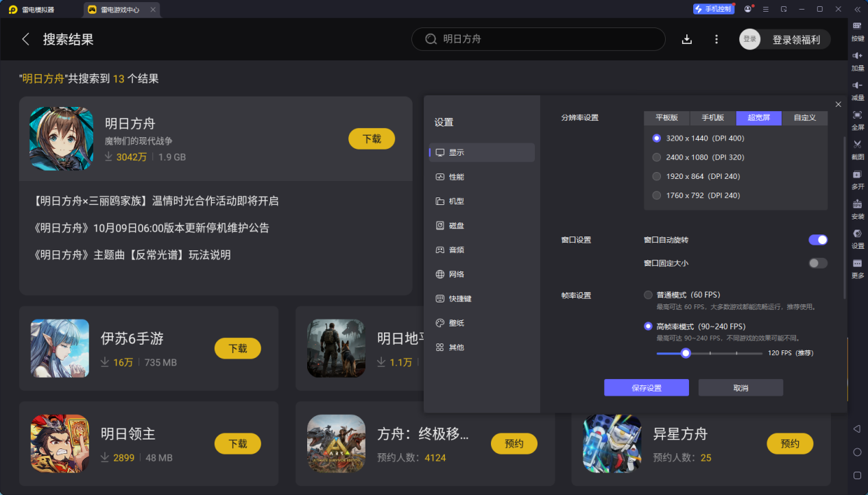
Task: Open 显示 settings category
Action: pos(482,152)
